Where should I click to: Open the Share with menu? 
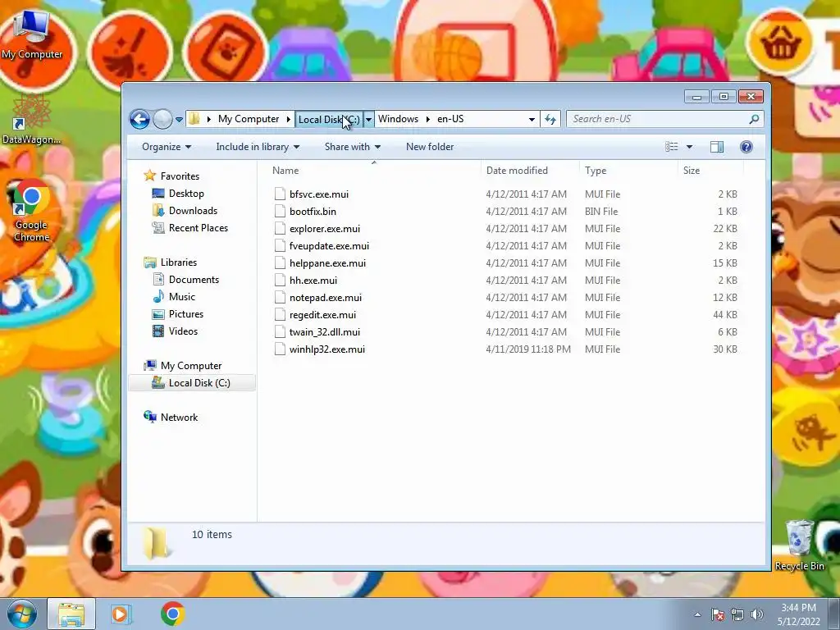(353, 147)
